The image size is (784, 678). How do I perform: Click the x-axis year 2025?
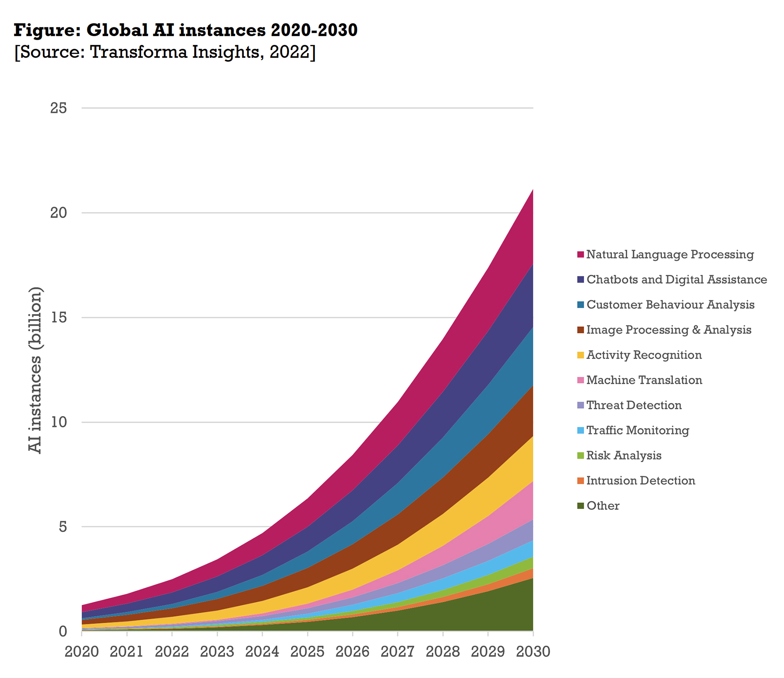click(x=308, y=652)
